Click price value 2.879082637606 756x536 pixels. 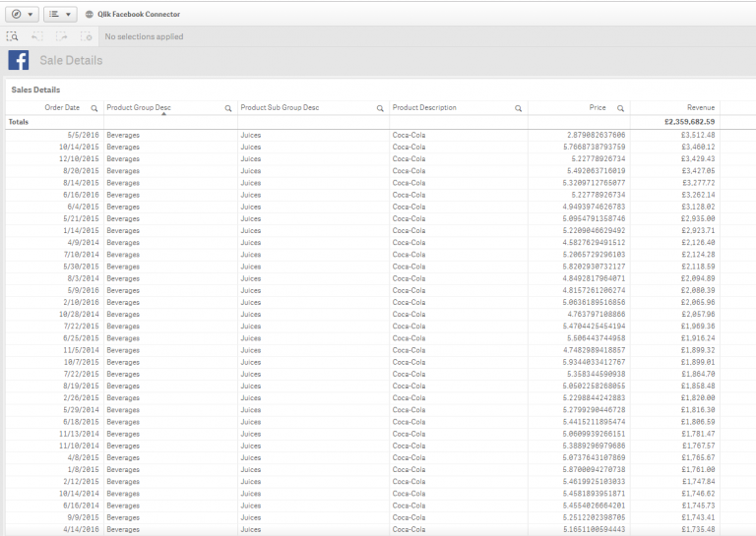coord(596,135)
